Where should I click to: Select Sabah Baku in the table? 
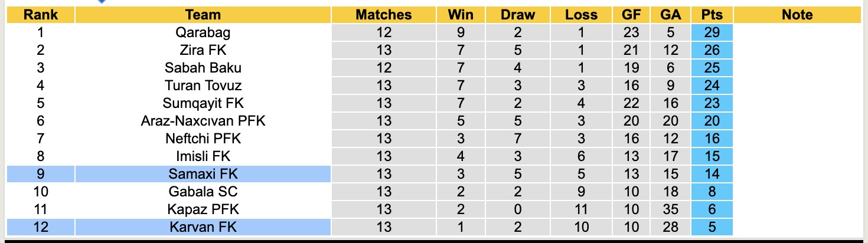[203, 68]
